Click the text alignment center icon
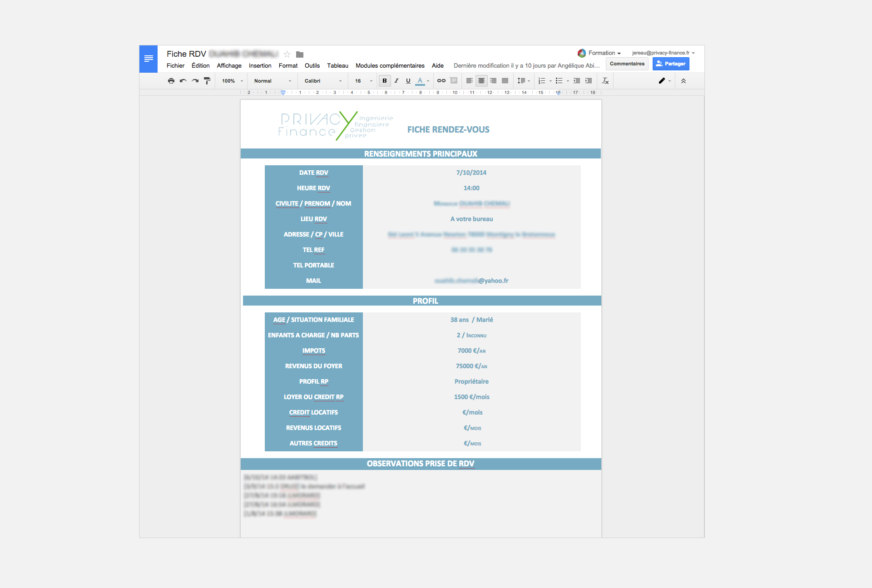 coord(482,80)
